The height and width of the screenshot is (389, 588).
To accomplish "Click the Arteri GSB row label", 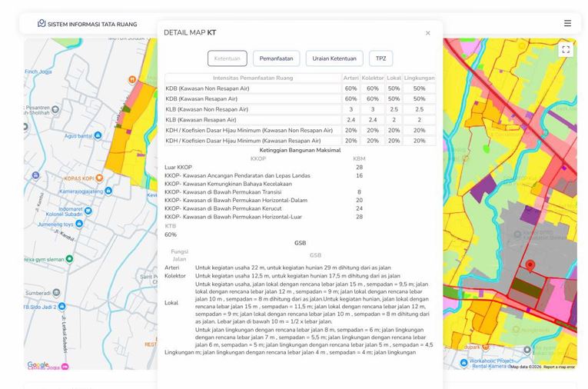I will 171,268.
